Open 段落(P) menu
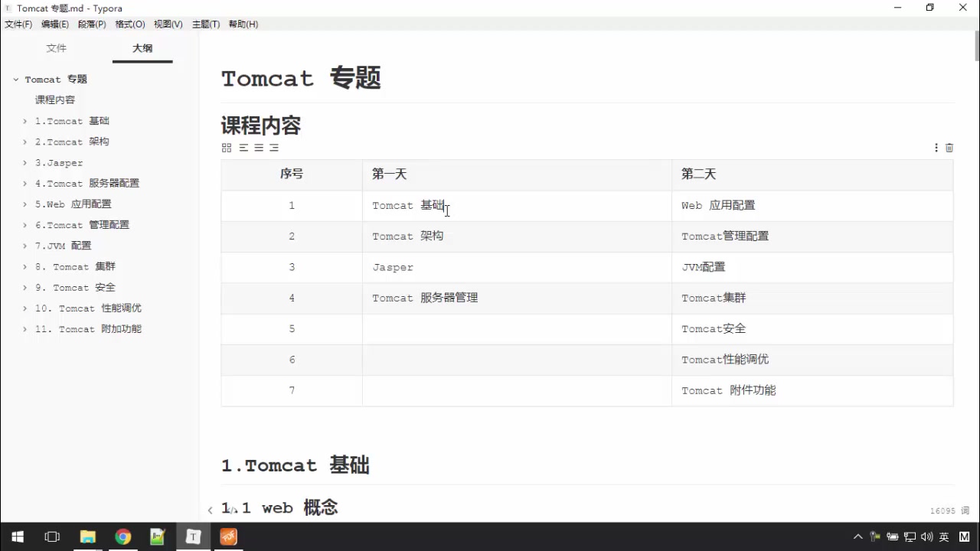The image size is (980, 551). [92, 24]
